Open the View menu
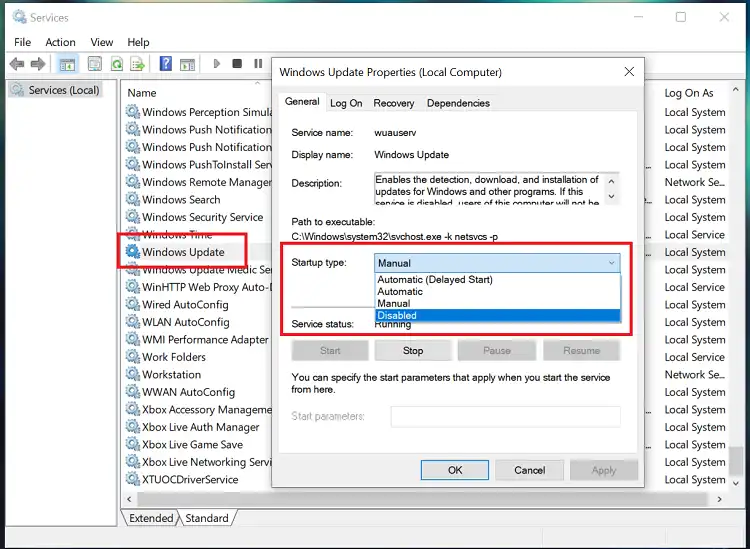 pyautogui.click(x=102, y=42)
